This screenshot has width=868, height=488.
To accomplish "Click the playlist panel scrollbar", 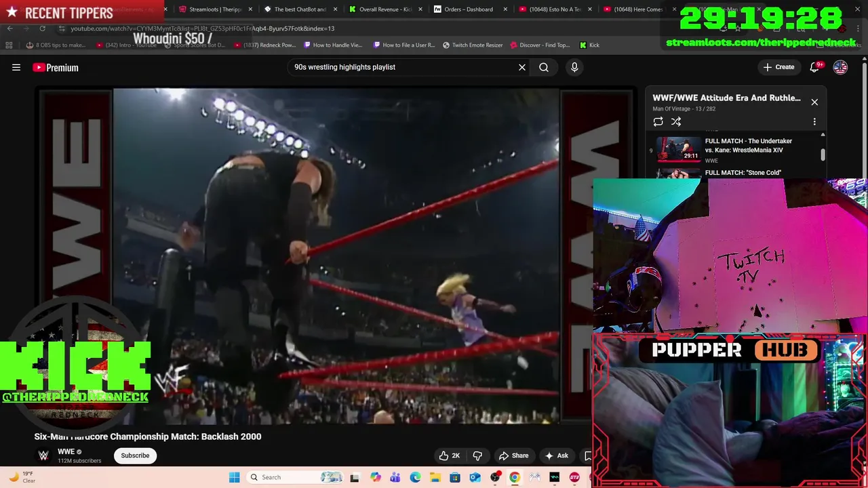I will (823, 155).
